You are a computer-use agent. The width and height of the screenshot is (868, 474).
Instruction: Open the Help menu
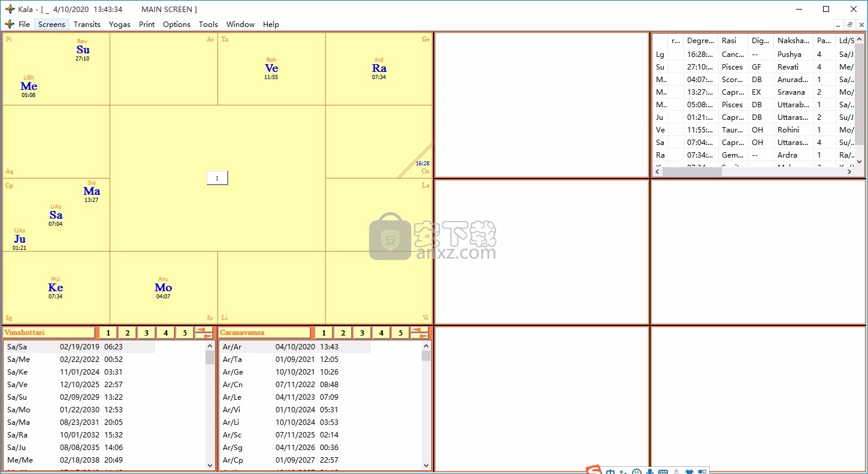271,25
